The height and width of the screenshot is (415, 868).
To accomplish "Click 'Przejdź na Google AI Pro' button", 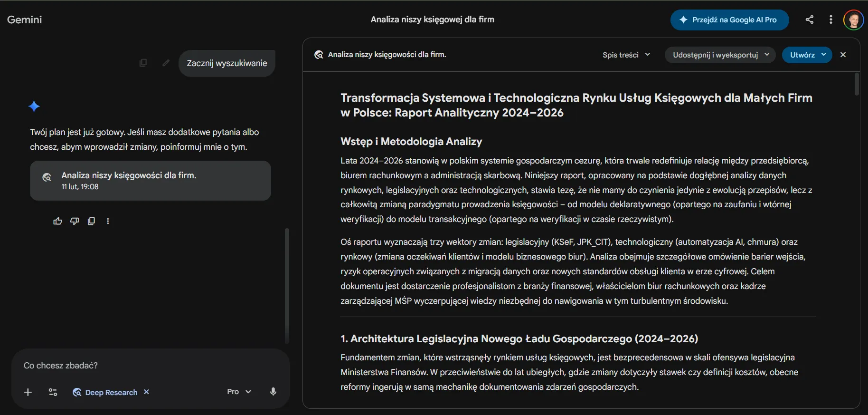I will (x=729, y=20).
